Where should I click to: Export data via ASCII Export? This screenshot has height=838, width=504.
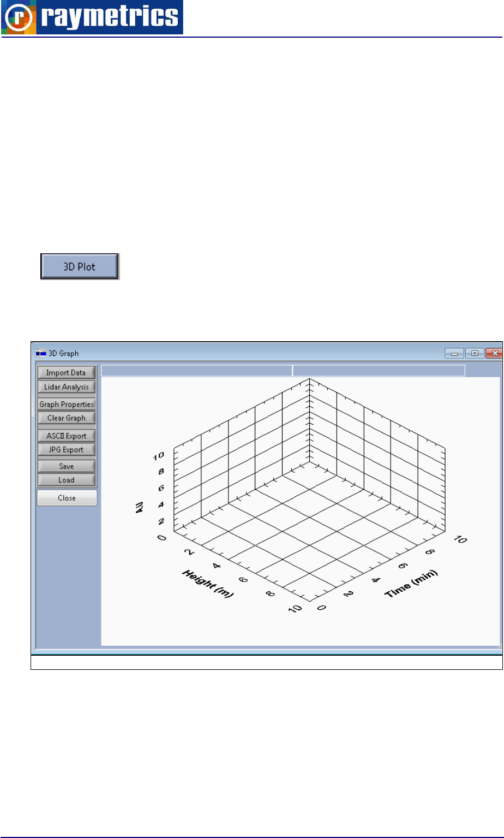[x=66, y=436]
